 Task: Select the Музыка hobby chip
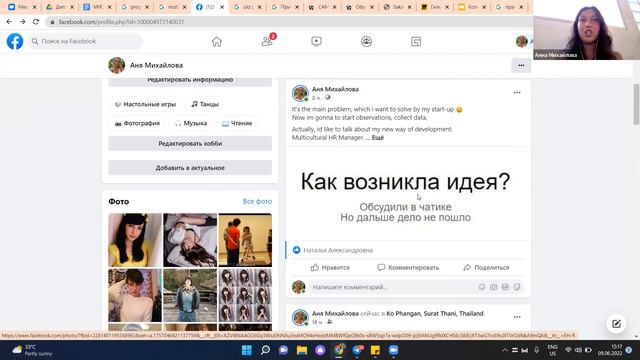[x=191, y=123]
